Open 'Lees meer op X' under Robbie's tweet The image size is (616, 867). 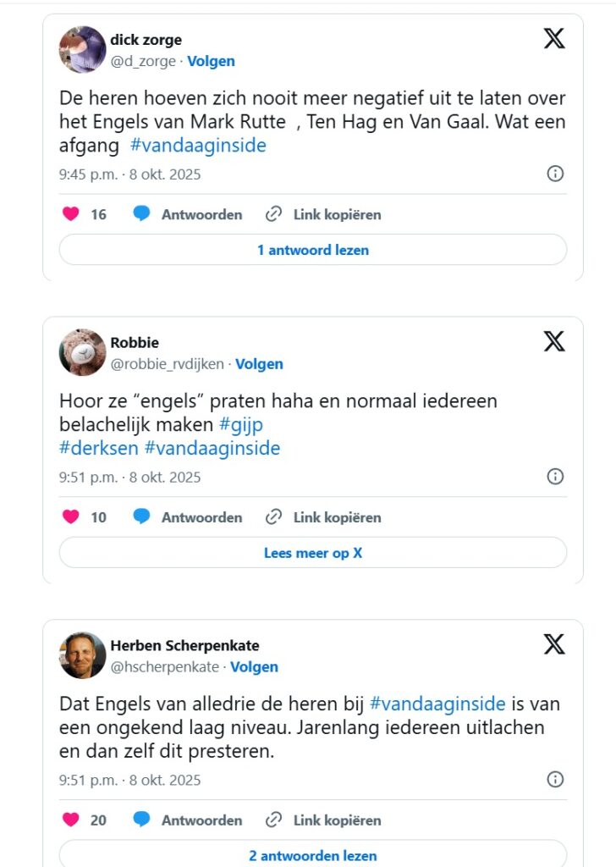(312, 553)
